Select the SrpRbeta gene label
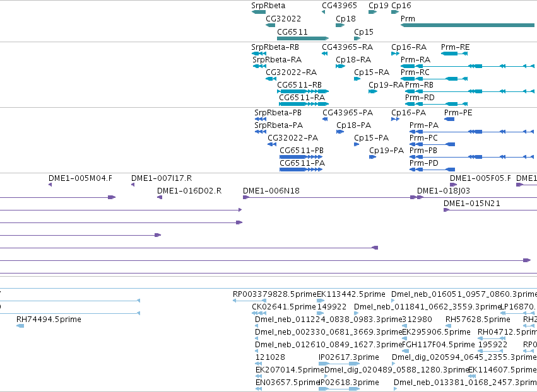This screenshot has width=537, height=392. 268,6
